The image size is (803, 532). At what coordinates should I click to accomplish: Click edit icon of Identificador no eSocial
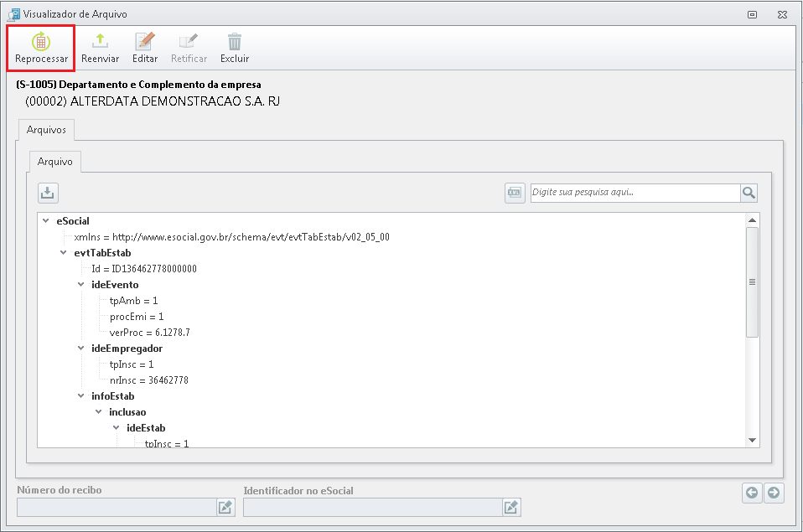[511, 508]
